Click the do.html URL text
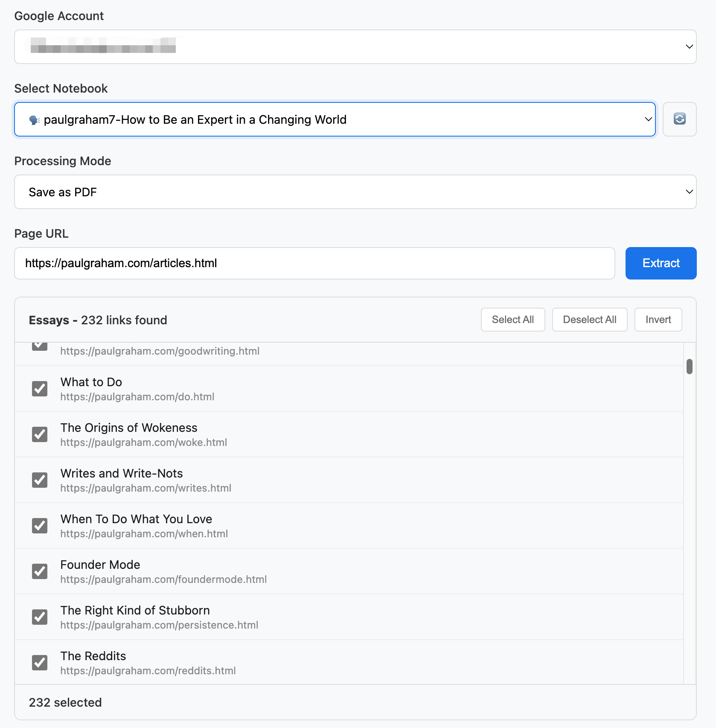716x728 pixels. coord(137,397)
